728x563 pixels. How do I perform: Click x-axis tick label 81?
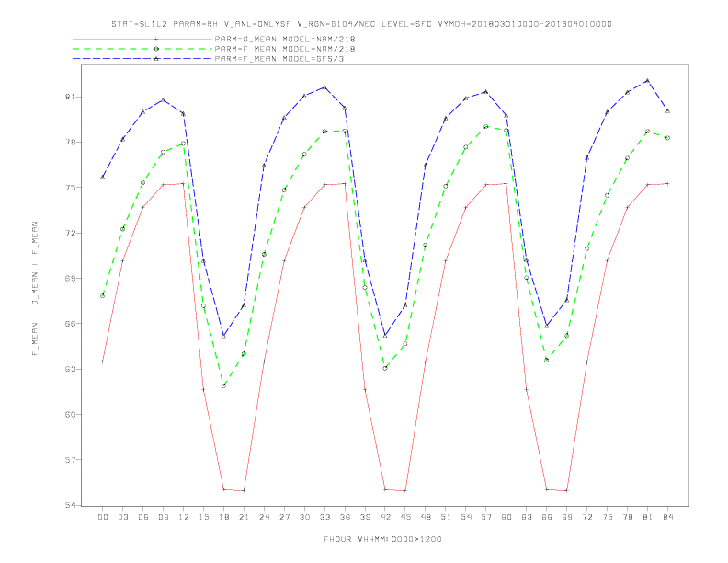pos(648,517)
